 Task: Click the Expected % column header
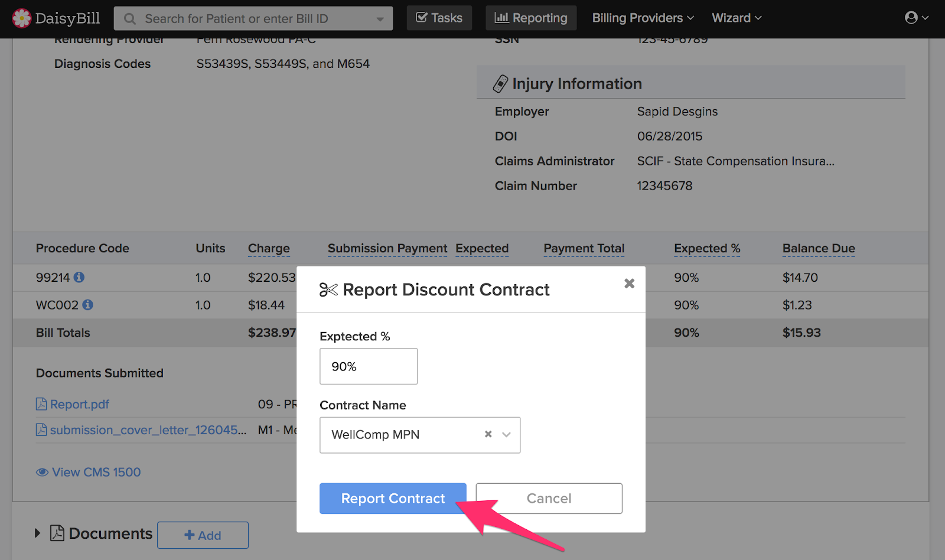pos(707,249)
